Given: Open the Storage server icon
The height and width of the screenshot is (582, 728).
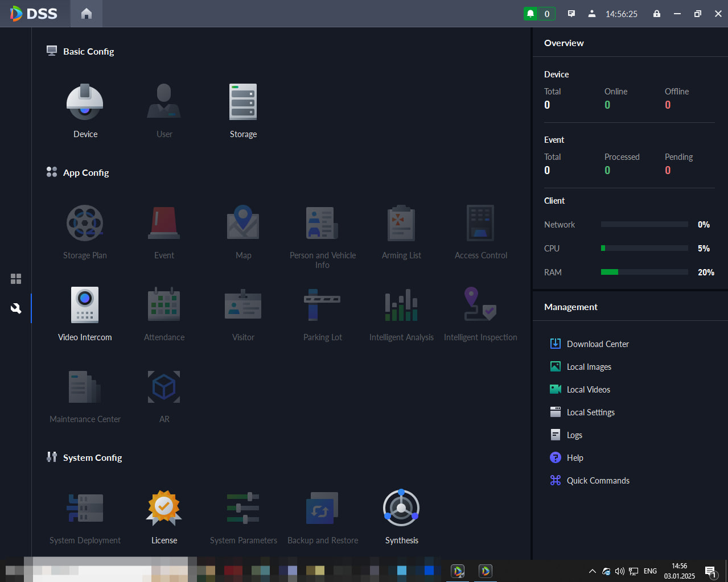Looking at the screenshot, I should [243, 102].
